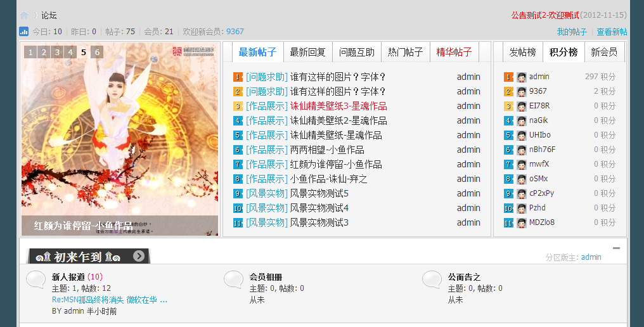Select slideshow page number 2
The image size is (644, 327).
coord(44,52)
